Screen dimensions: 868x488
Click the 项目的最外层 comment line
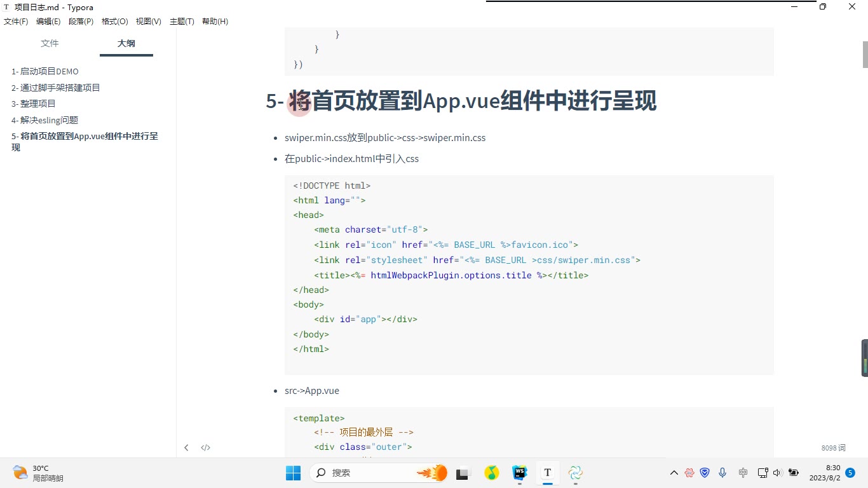(x=363, y=432)
